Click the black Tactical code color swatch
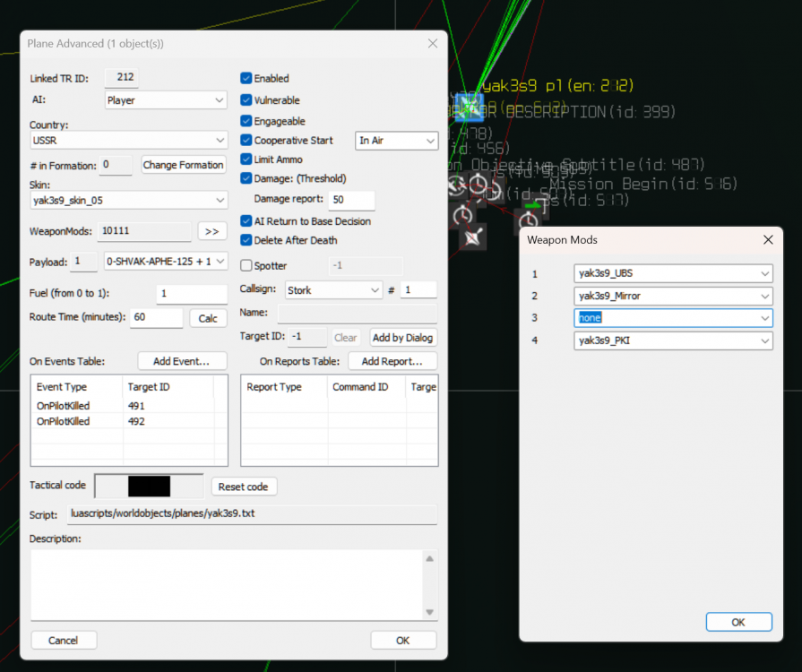 pos(149,487)
